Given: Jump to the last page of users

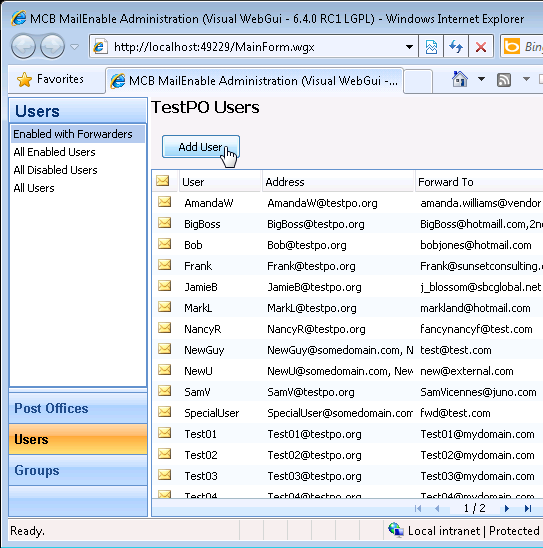Looking at the screenshot, I should tap(528, 508).
